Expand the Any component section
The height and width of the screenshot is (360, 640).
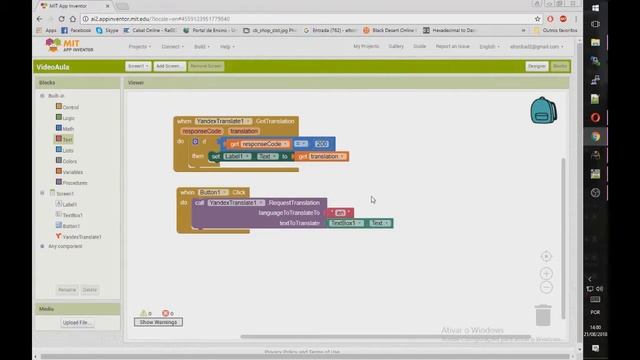point(42,246)
